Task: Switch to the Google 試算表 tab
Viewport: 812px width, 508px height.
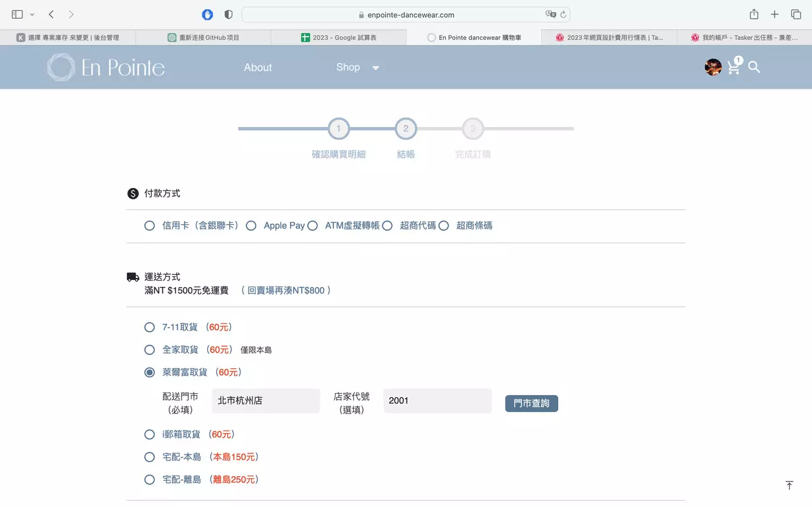Action: tap(338, 37)
